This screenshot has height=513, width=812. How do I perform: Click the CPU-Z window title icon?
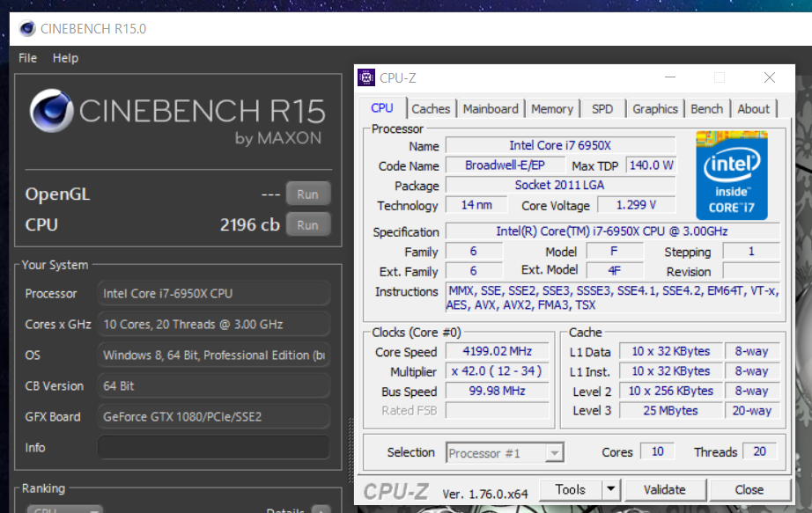pos(366,77)
